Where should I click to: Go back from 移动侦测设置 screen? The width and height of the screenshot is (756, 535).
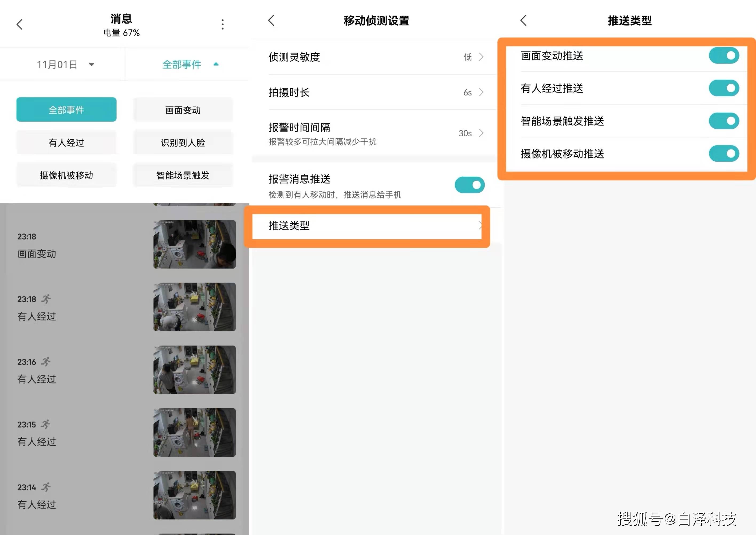(271, 21)
